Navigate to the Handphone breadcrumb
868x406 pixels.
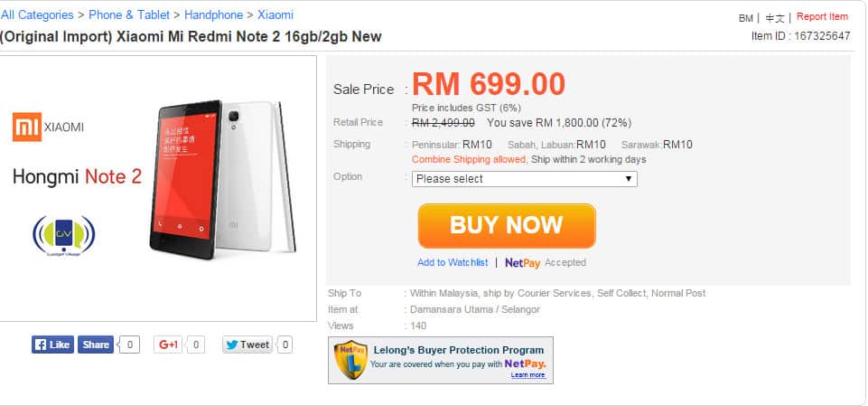coord(213,15)
